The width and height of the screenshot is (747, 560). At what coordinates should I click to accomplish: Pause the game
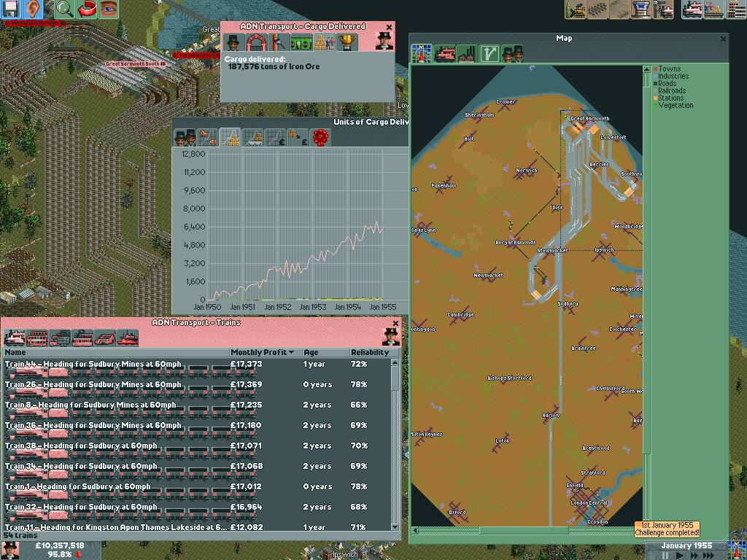coord(665,555)
